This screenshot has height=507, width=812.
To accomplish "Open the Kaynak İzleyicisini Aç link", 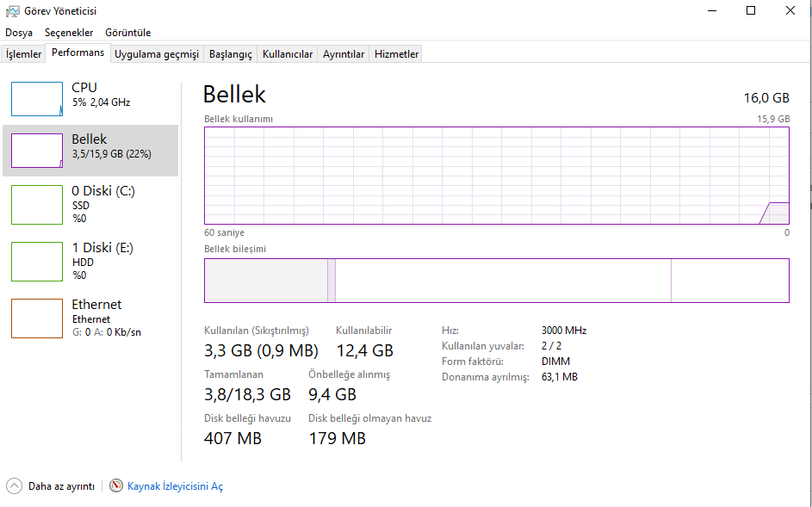I will (175, 486).
